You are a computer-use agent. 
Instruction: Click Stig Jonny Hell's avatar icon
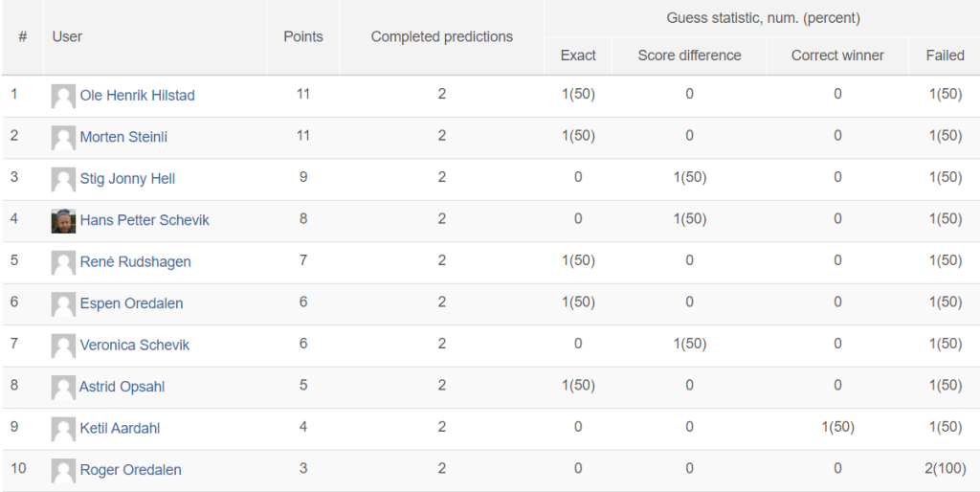point(63,179)
